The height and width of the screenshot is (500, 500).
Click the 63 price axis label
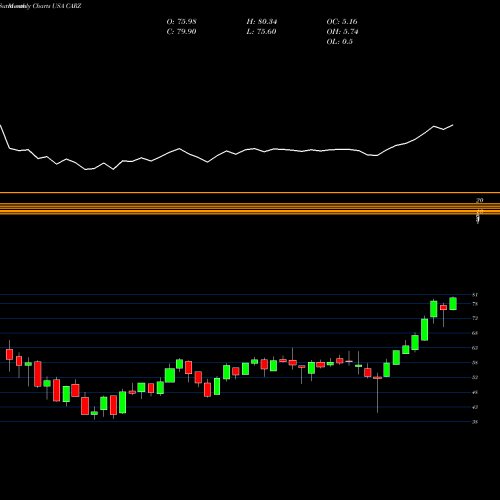[x=475, y=348]
